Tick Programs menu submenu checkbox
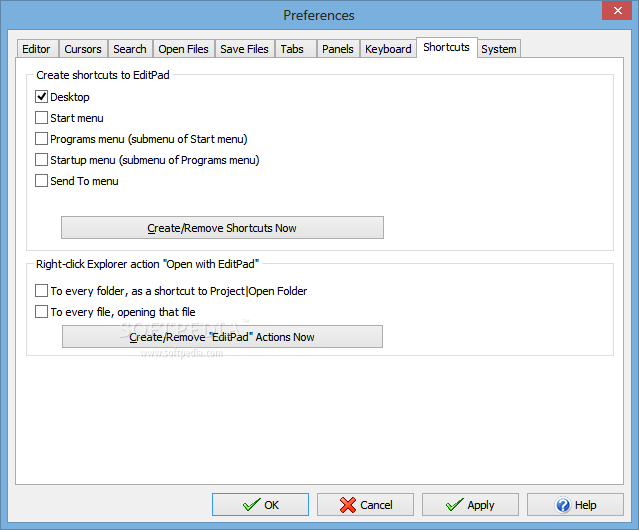The width and height of the screenshot is (639, 530). (41, 139)
